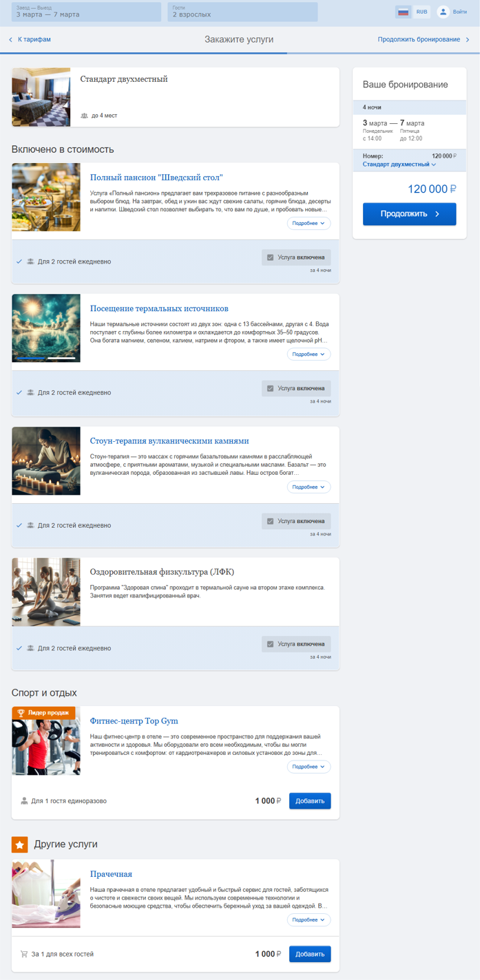The height and width of the screenshot is (980, 480).
Task: Click the orange star icon by Другие услуги
Action: pyautogui.click(x=20, y=844)
